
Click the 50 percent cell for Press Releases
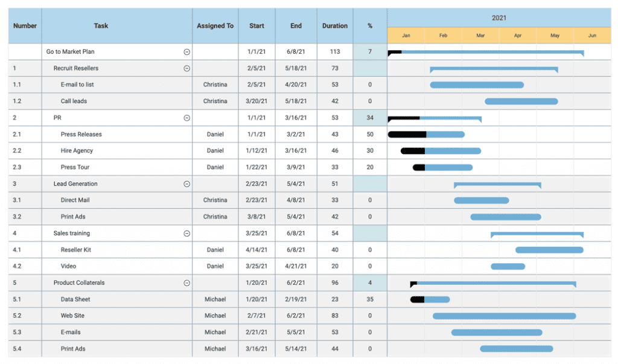[x=369, y=134]
